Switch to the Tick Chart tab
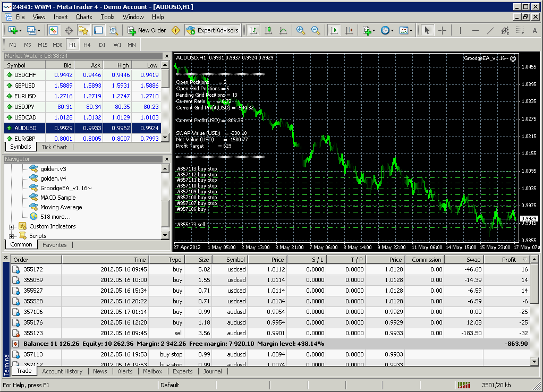543x392 pixels. coord(54,147)
